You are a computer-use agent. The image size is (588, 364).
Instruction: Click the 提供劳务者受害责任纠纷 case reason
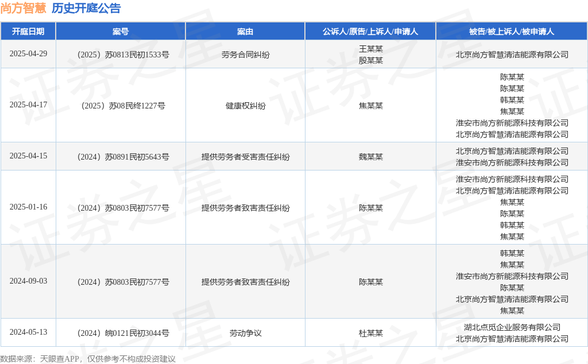pyautogui.click(x=245, y=157)
